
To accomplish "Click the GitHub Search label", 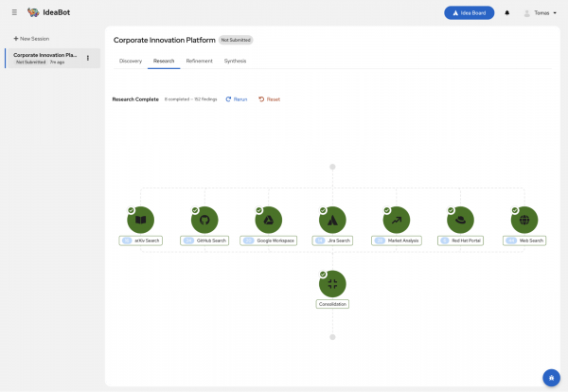I will coord(204,241).
